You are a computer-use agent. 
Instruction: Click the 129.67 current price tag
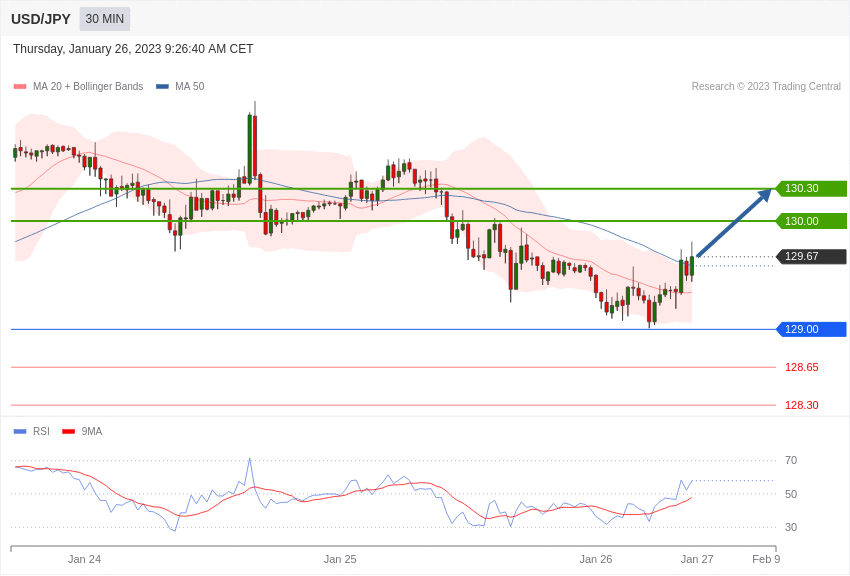[x=811, y=257]
